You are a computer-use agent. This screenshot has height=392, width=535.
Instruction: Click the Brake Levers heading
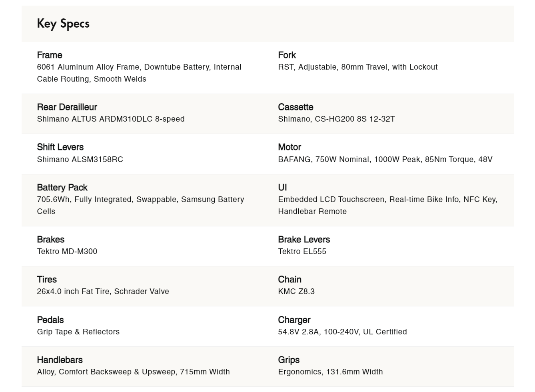pos(304,239)
